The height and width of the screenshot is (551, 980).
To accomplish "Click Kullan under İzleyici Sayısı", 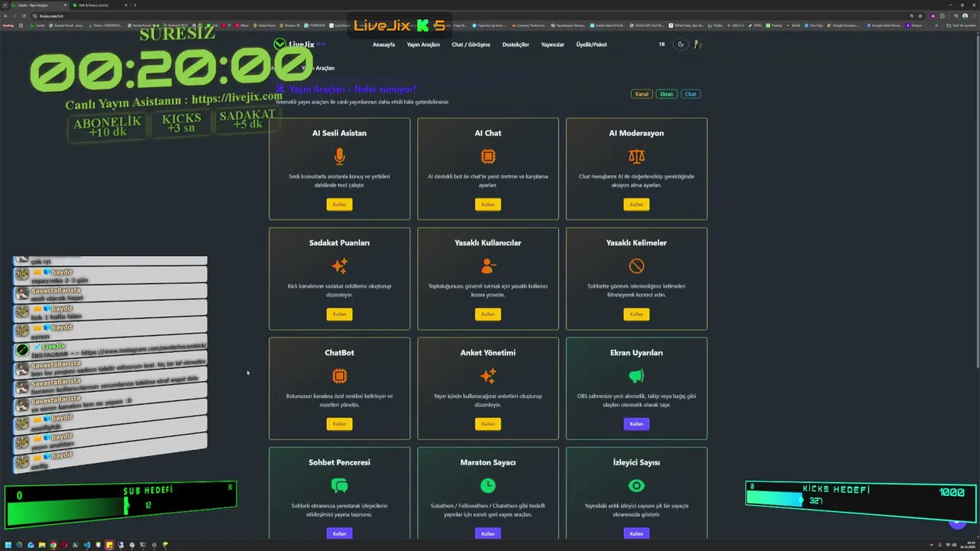I will 636,533.
